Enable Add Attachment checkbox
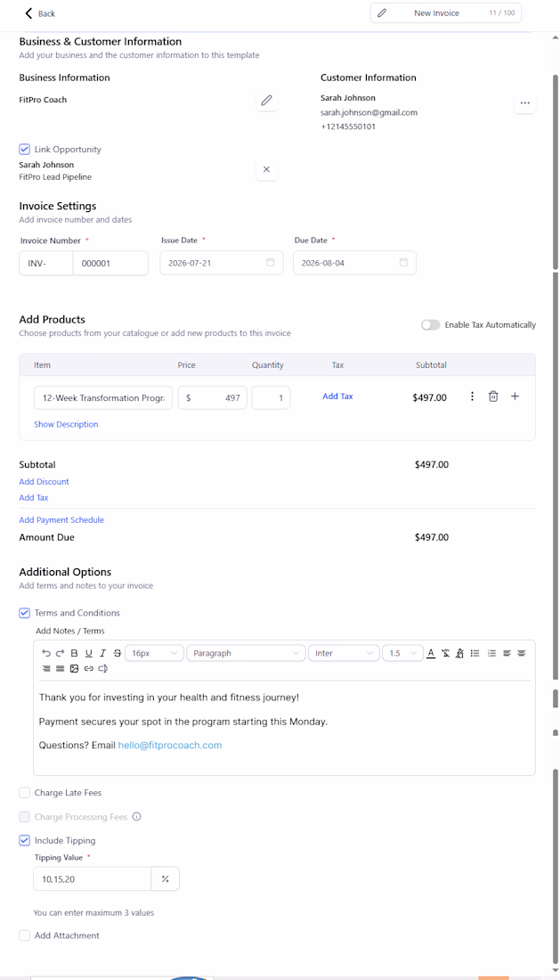560x980 pixels. pyautogui.click(x=24, y=935)
